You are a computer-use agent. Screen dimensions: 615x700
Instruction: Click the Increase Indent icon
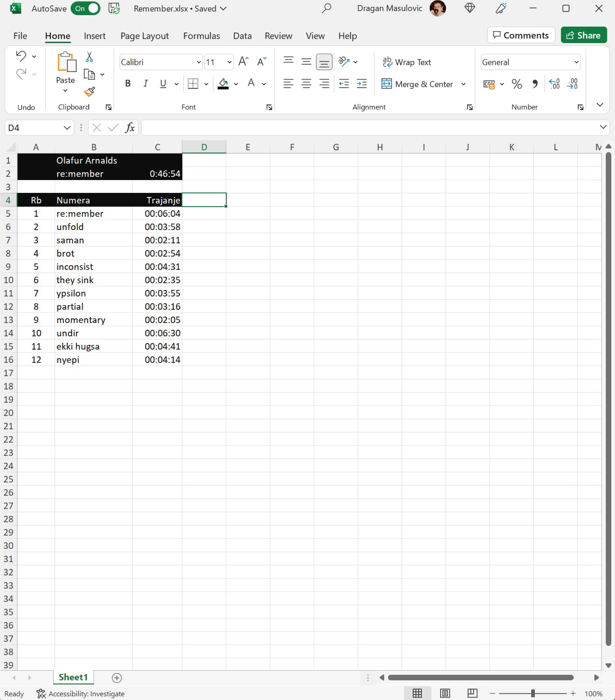[361, 84]
